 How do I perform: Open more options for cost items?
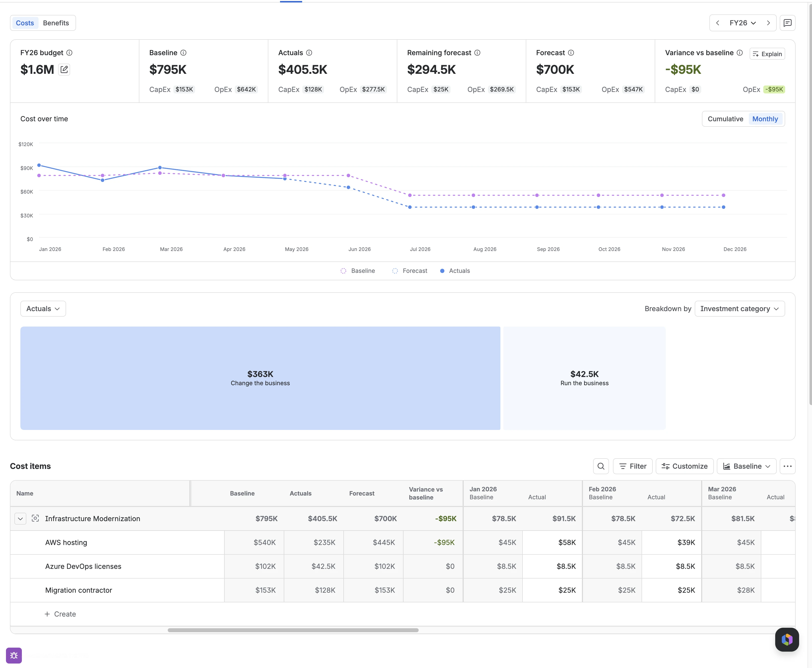click(x=787, y=466)
